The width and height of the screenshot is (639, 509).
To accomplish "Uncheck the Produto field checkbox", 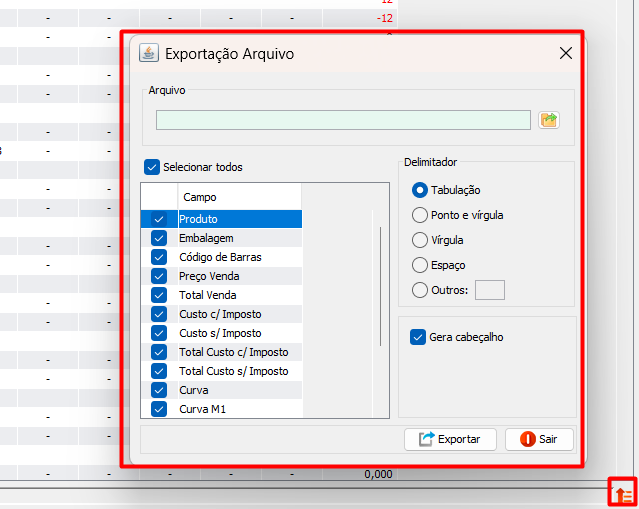I will tap(159, 219).
